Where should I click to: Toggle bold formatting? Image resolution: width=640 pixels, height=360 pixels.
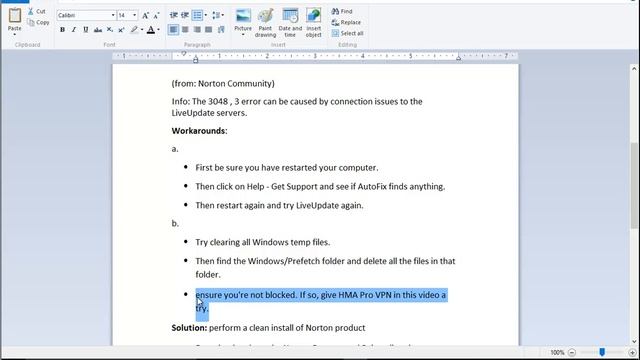62,29
